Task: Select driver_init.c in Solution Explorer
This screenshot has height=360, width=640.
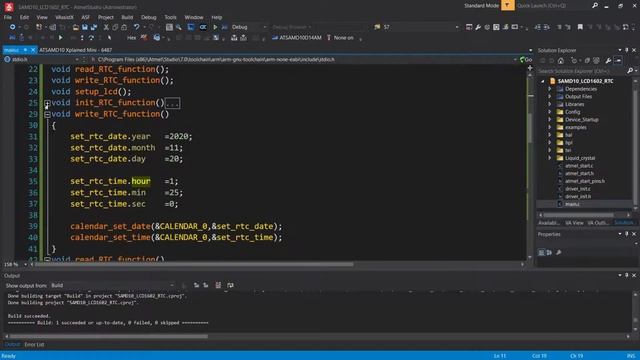Action: point(578,189)
